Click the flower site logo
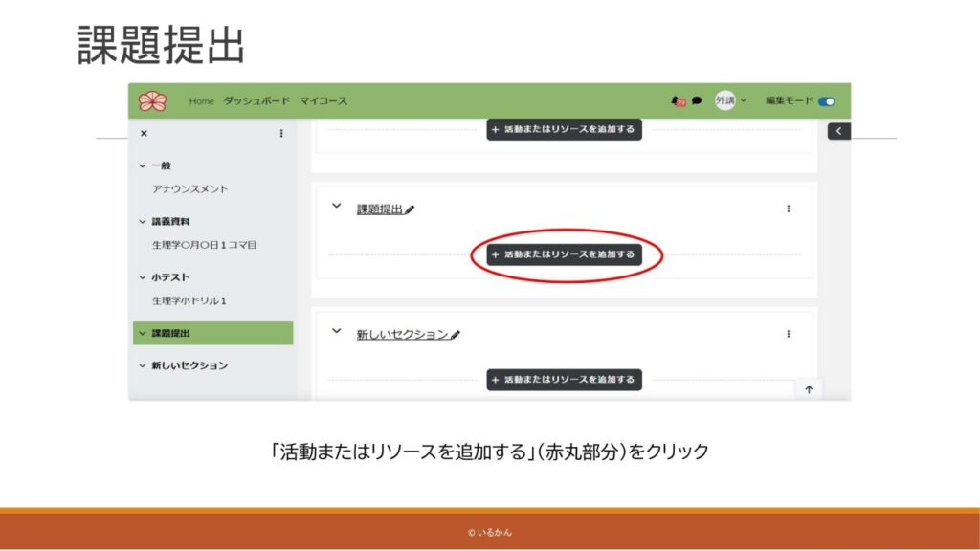This screenshot has height=551, width=980. (152, 100)
